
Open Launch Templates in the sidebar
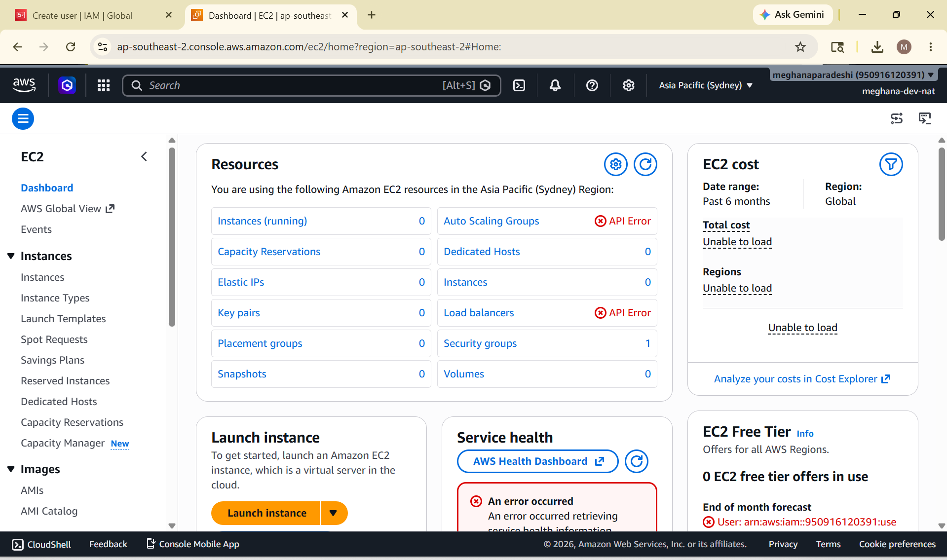click(63, 319)
